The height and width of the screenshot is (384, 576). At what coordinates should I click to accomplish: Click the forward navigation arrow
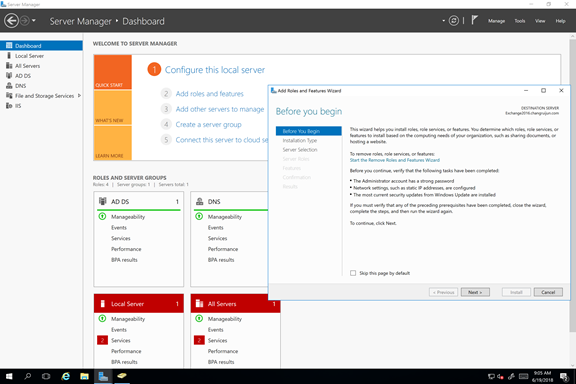25,21
